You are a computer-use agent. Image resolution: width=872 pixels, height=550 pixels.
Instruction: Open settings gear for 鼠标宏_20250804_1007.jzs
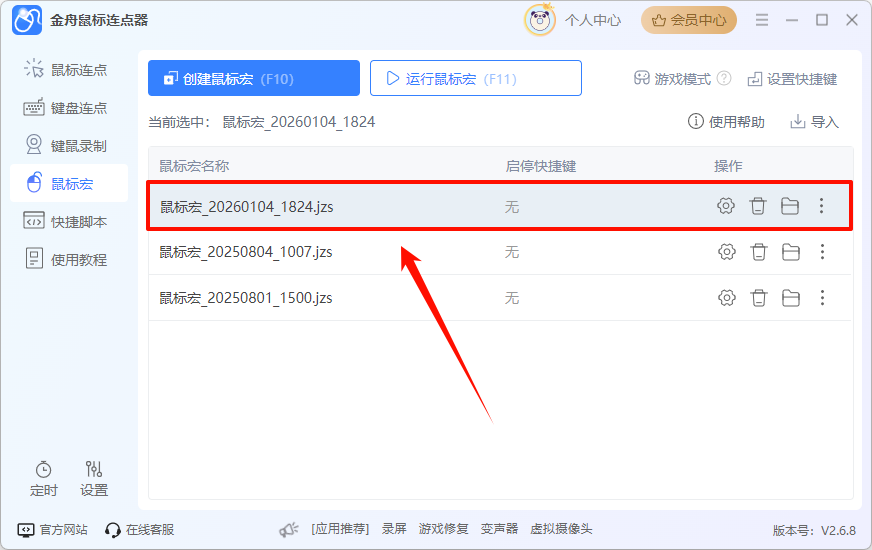[x=726, y=252]
